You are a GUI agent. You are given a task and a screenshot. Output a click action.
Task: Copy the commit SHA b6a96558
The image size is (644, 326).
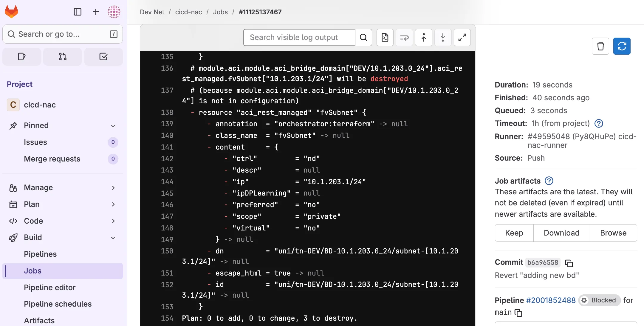569,263
